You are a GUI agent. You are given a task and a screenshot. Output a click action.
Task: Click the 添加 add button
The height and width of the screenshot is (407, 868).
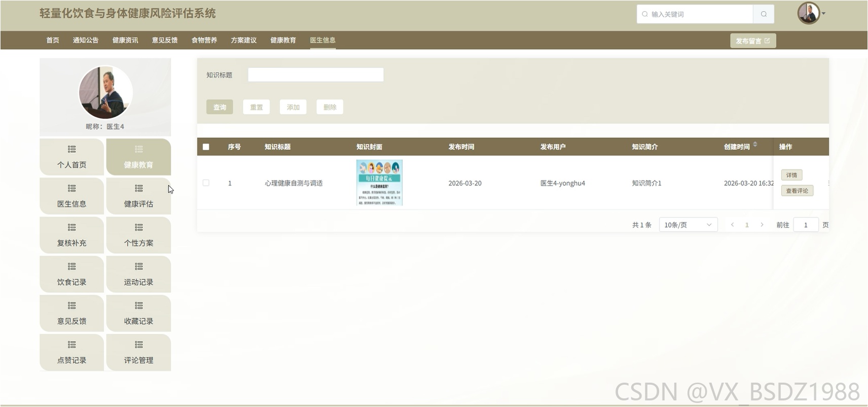click(293, 107)
